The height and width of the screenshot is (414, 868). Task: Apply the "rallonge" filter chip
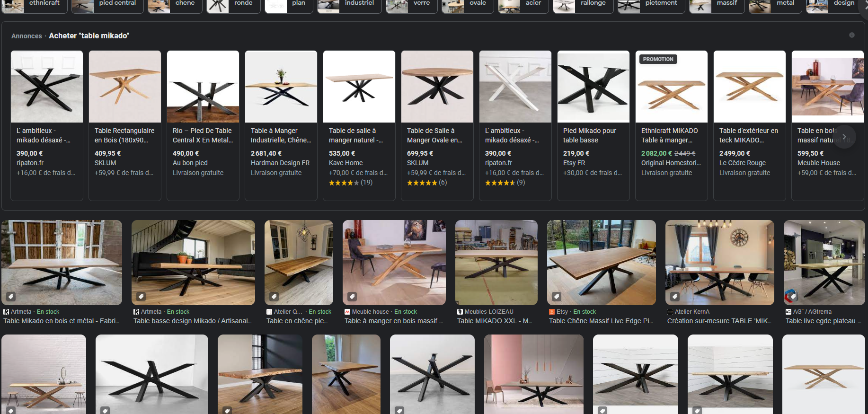(x=583, y=4)
